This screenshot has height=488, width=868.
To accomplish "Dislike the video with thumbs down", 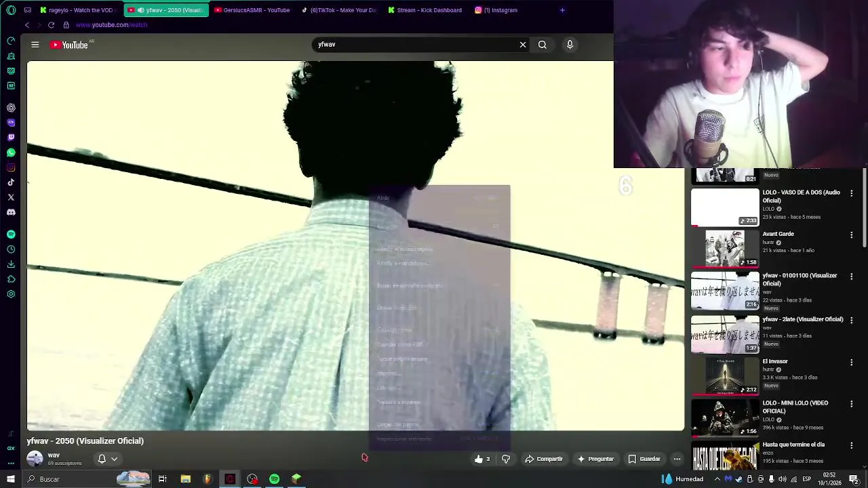I will click(506, 459).
